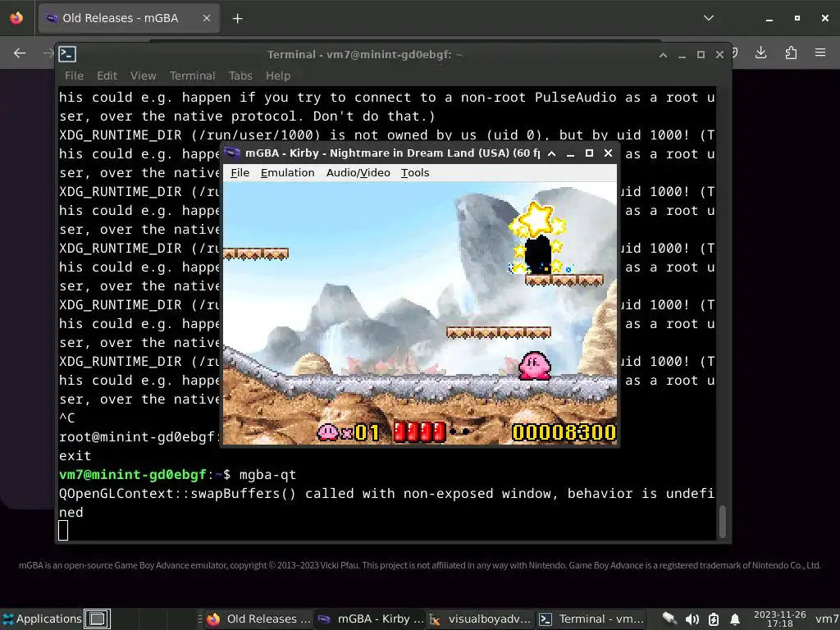Image resolution: width=840 pixels, height=630 pixels.
Task: Open the Emulation menu in mGBA
Action: click(x=287, y=172)
